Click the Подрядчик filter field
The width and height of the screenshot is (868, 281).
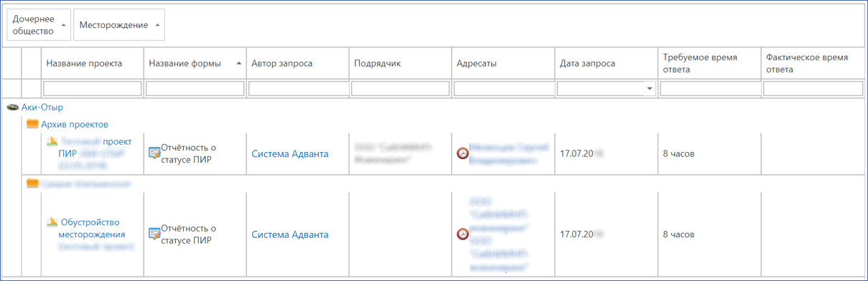pos(401,89)
